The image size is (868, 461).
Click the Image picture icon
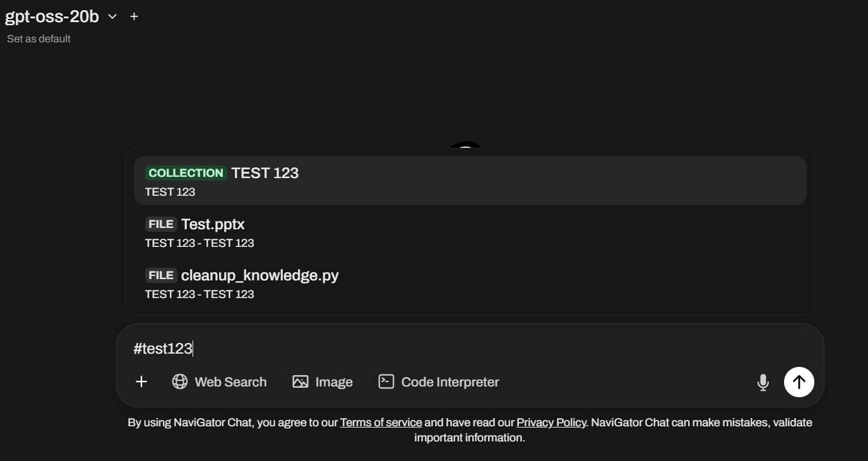coord(300,382)
